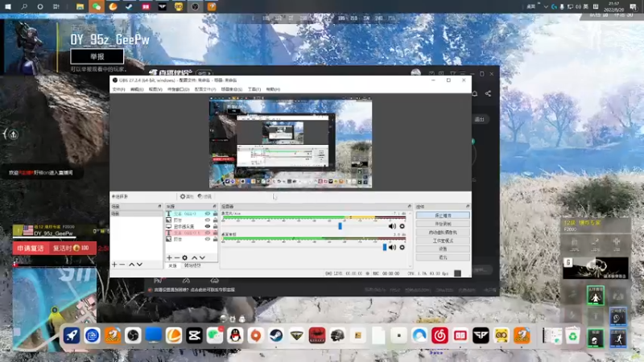644x362 pixels.
Task: Click the Stop Streaming button
Action: [443, 216]
